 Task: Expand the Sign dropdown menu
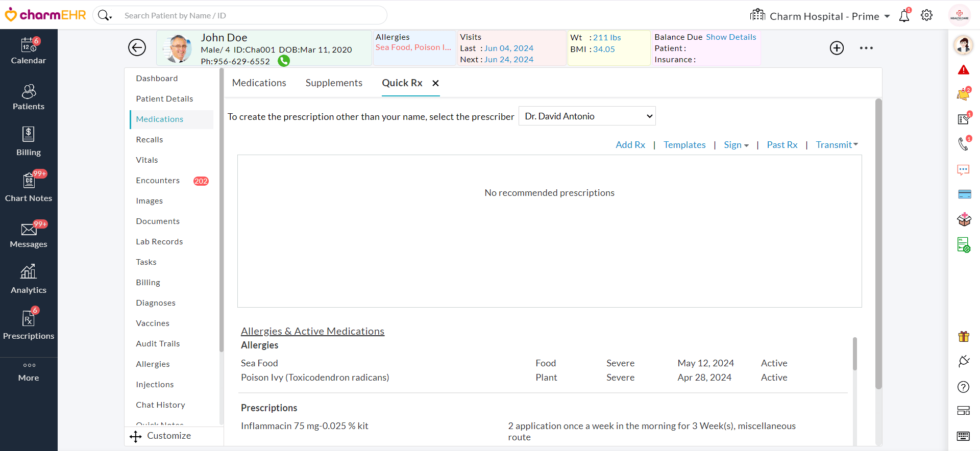coord(736,145)
